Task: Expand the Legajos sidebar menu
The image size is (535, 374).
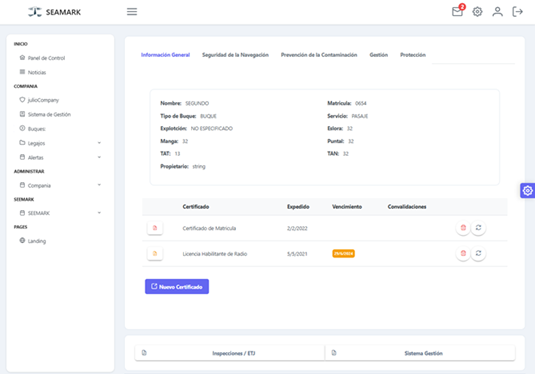Action: (60, 143)
